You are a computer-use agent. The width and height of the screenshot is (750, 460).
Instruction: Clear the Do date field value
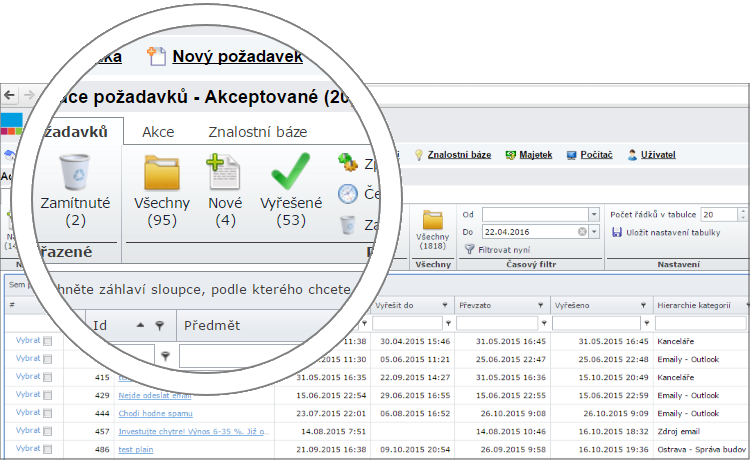[x=582, y=232]
